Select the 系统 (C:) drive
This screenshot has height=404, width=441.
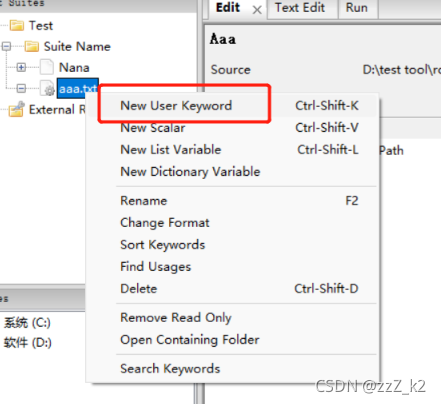tap(27, 323)
